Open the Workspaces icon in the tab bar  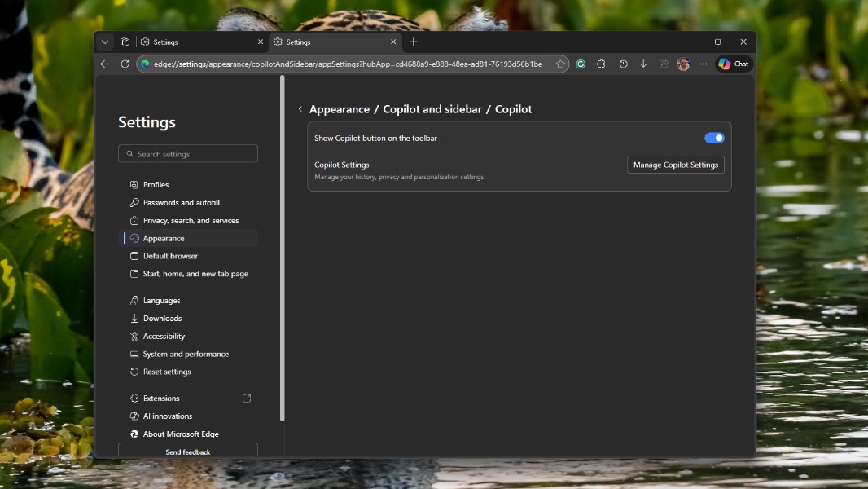(125, 42)
